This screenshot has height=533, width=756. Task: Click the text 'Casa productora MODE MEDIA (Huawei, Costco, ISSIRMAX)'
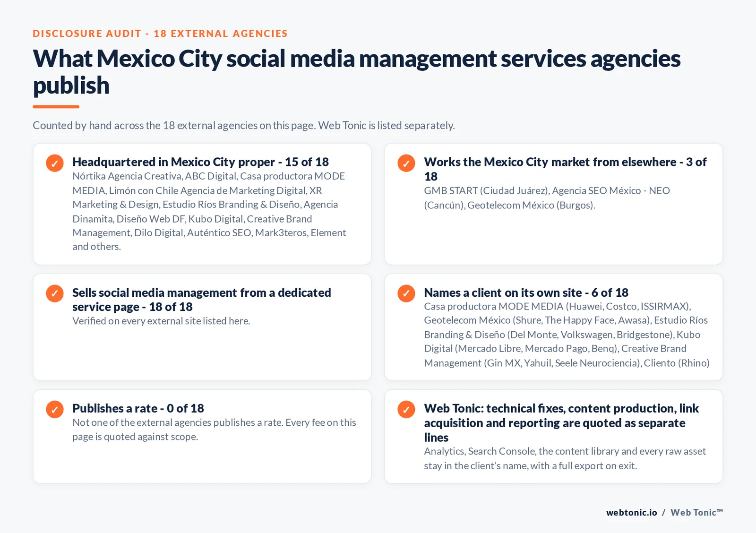(558, 306)
